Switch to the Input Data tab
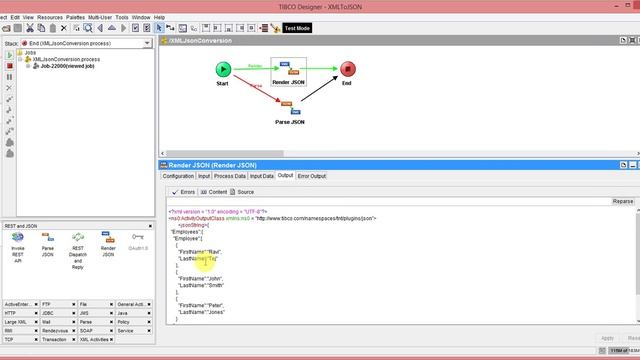This screenshot has width=640, height=360. click(x=262, y=176)
